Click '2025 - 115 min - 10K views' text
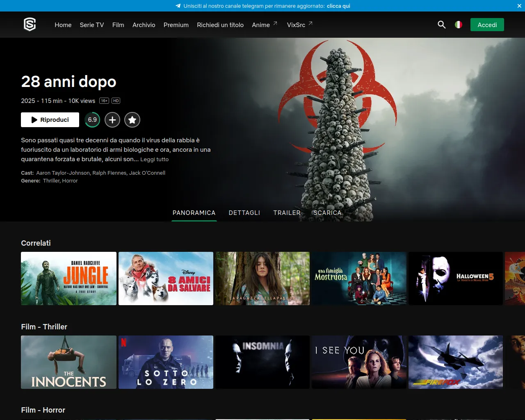The height and width of the screenshot is (420, 525). tap(58, 101)
